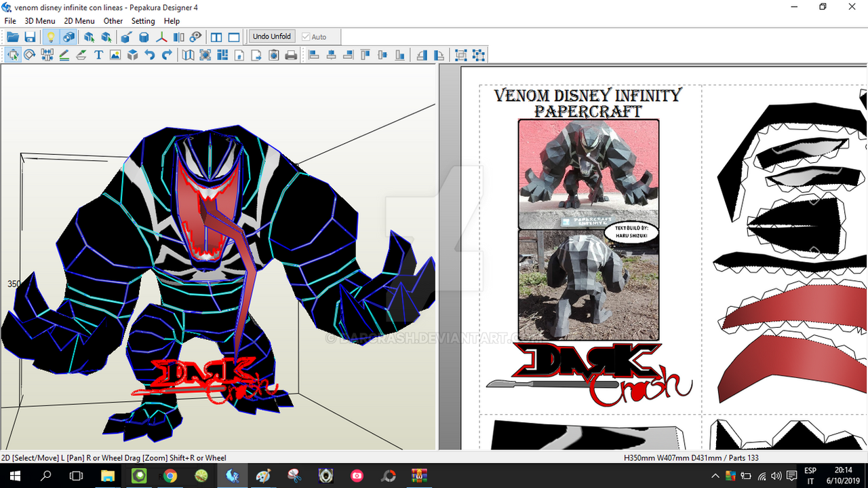This screenshot has height=488, width=868.
Task: Click the export page icon
Action: 256,55
